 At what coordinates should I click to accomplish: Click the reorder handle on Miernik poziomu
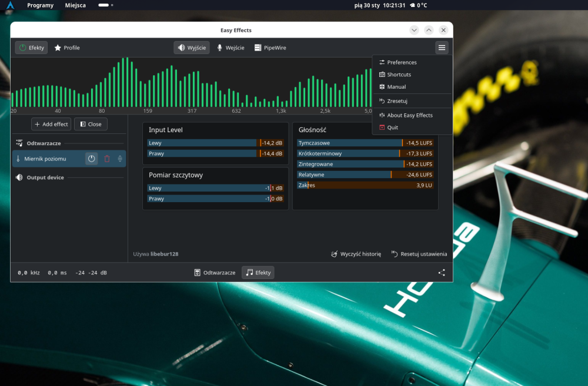(x=120, y=159)
